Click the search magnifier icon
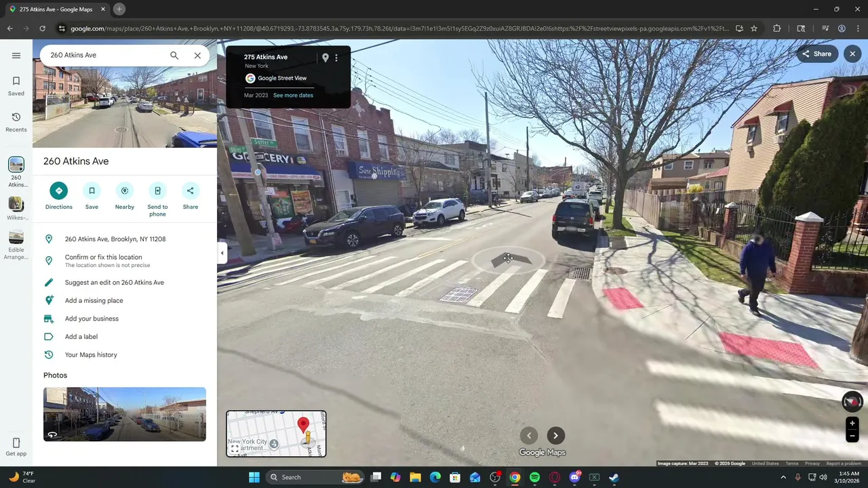Image resolution: width=868 pixels, height=488 pixels. pyautogui.click(x=174, y=55)
